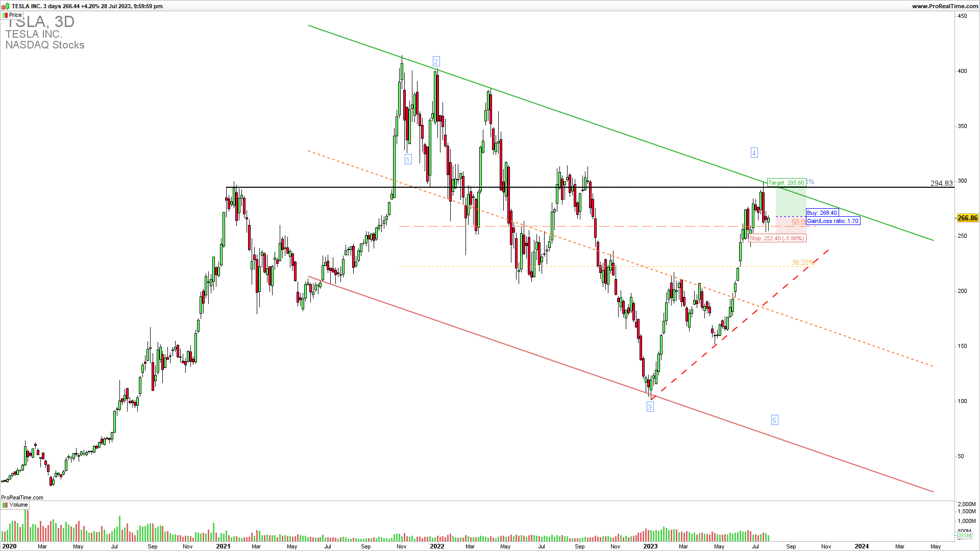
Task: Click the 38.20% Fibonacci level label
Action: (x=803, y=262)
